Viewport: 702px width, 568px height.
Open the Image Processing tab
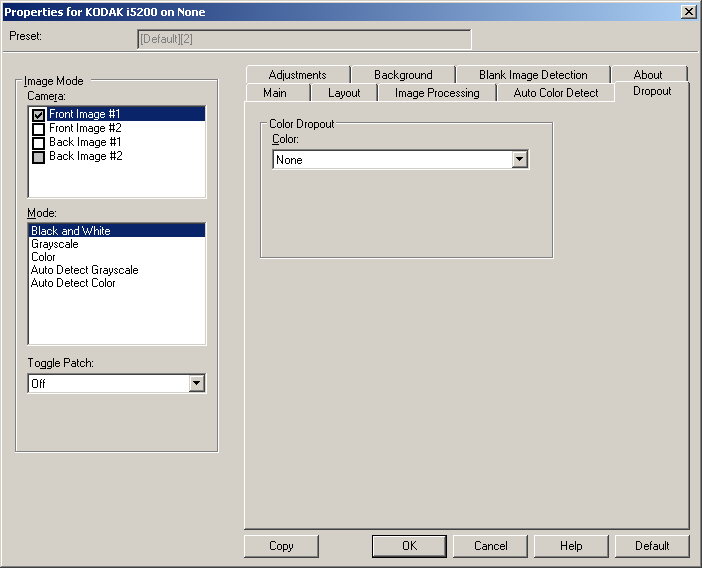coord(437,93)
